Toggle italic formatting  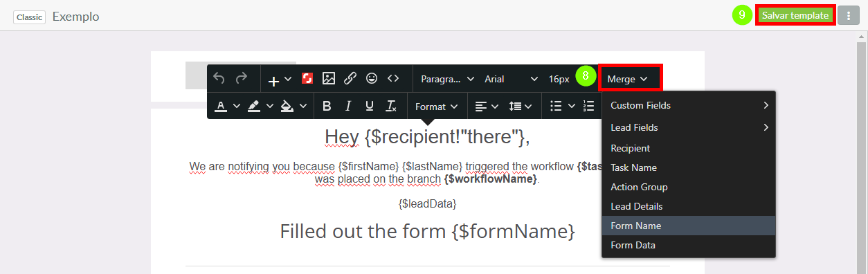[x=348, y=107]
